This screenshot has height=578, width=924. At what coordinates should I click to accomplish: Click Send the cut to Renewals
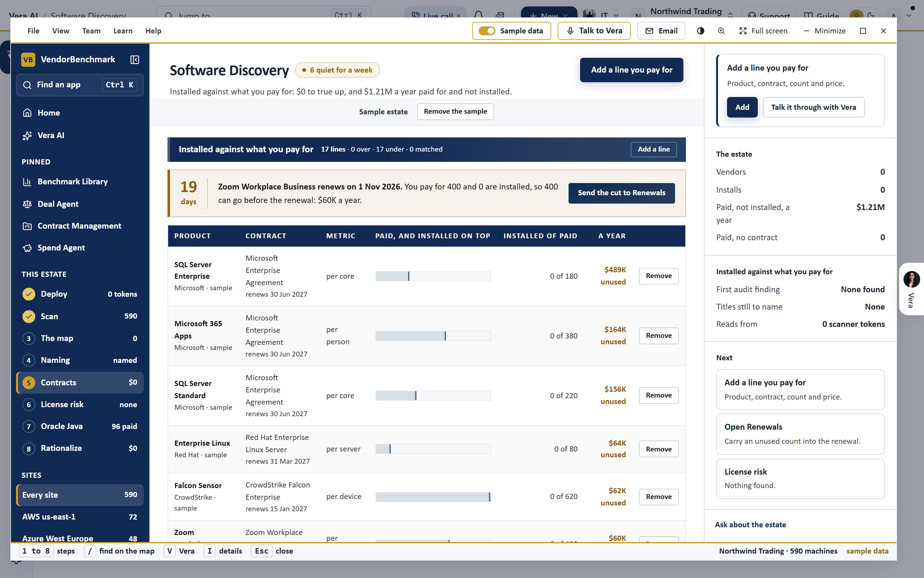[621, 193]
